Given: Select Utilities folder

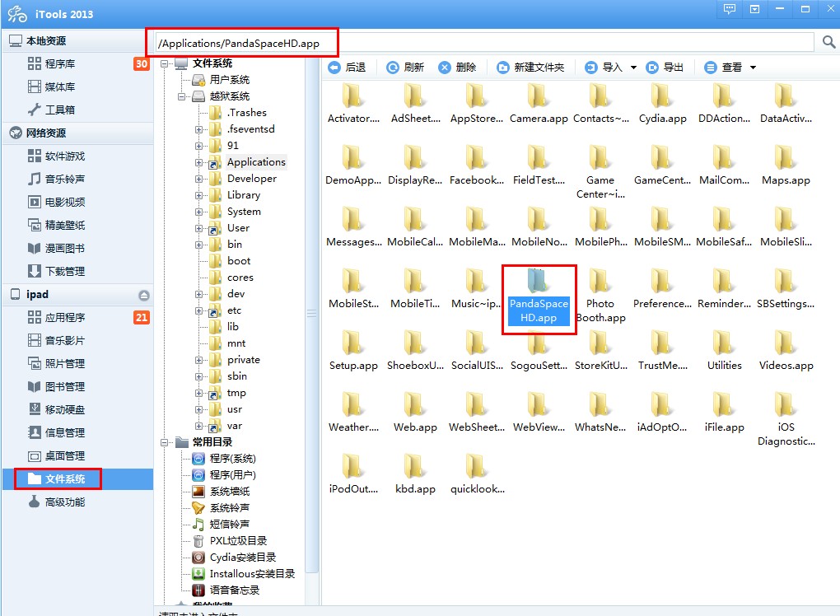Looking at the screenshot, I should pyautogui.click(x=724, y=352).
